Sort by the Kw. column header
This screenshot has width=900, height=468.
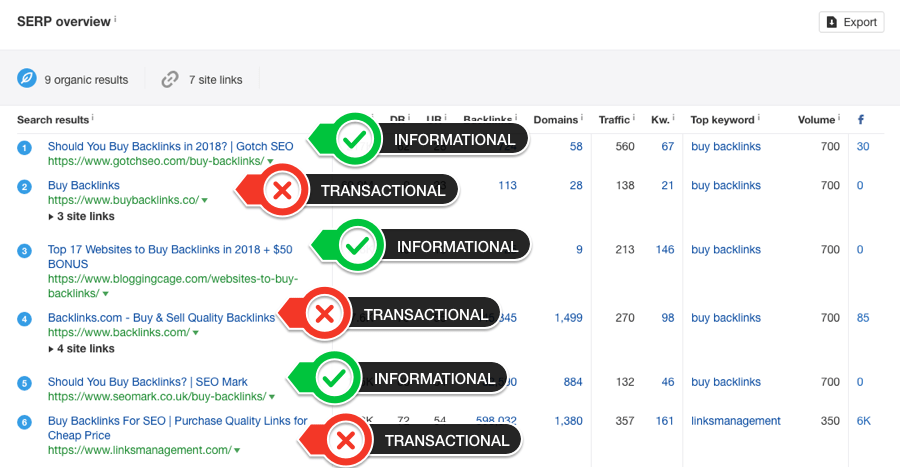(660, 120)
